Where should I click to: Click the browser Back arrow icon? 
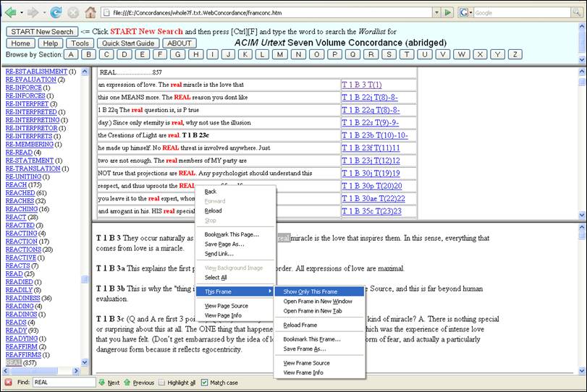coord(10,13)
